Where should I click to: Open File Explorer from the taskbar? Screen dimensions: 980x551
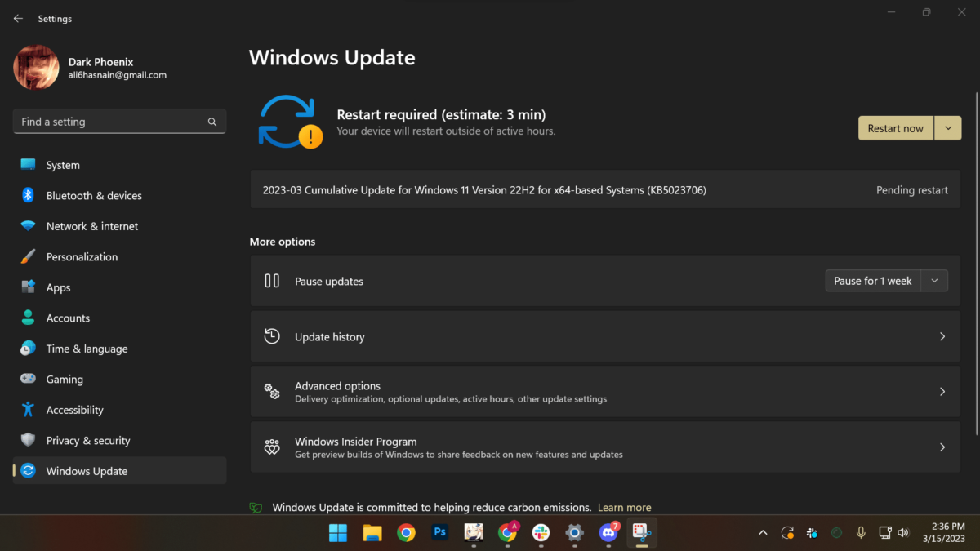coord(372,533)
